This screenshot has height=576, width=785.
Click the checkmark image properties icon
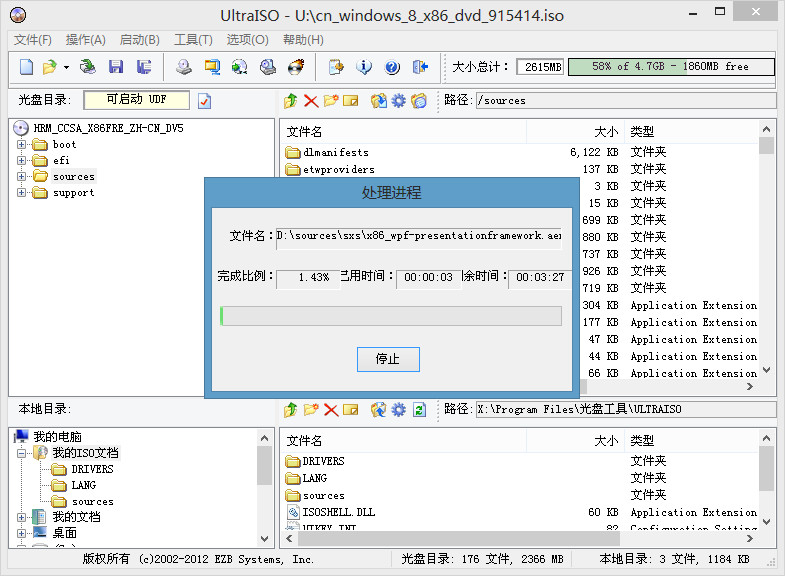pos(204,101)
